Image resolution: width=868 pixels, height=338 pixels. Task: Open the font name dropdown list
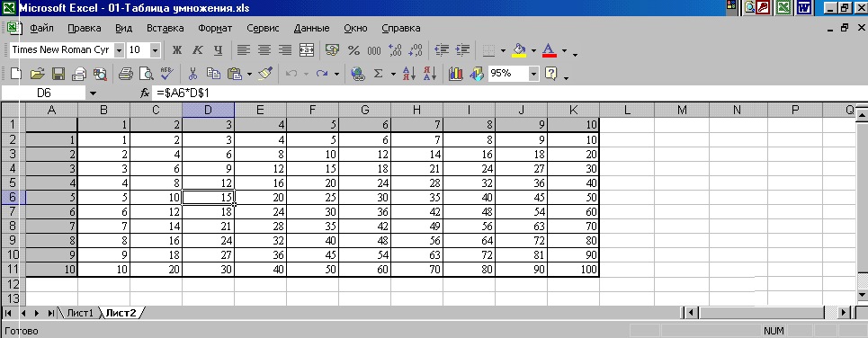tap(120, 49)
